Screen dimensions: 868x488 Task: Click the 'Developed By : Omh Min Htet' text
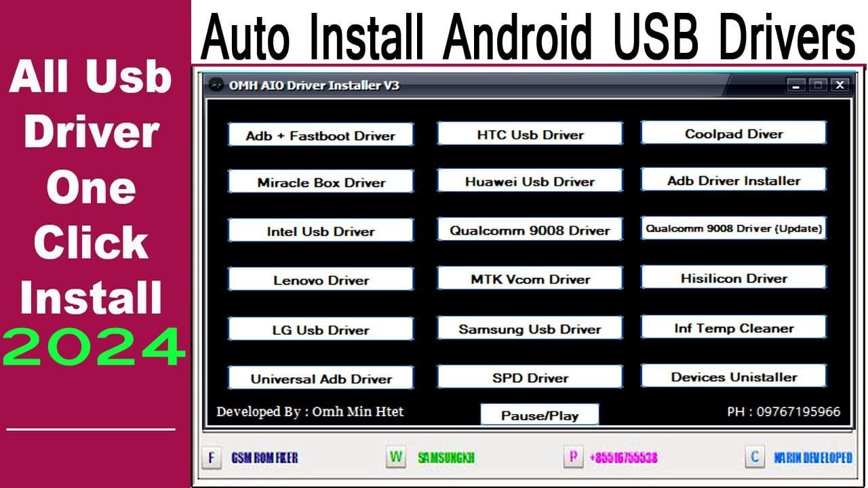(310, 411)
